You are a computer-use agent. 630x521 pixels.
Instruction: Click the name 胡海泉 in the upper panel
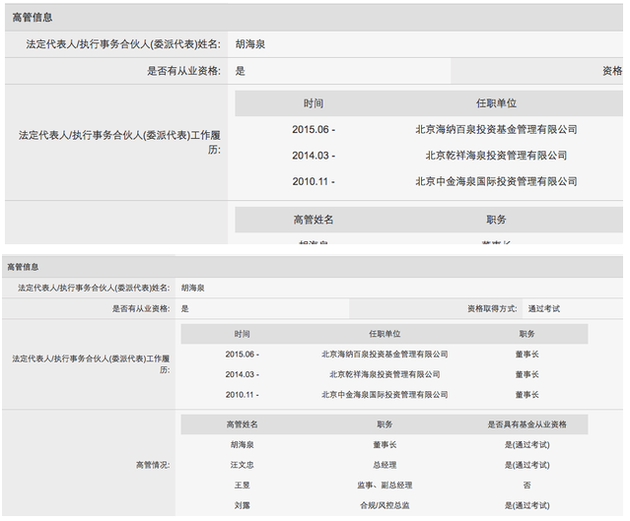click(x=250, y=44)
